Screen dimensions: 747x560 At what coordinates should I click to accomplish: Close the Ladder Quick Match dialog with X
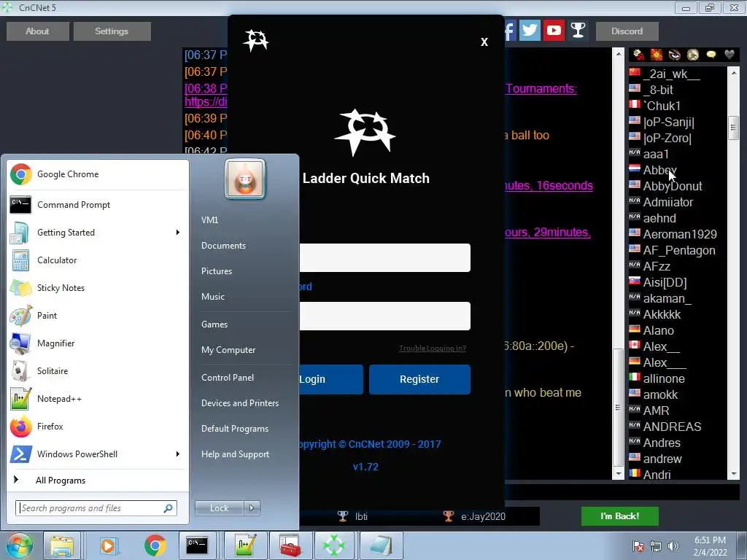484,42
